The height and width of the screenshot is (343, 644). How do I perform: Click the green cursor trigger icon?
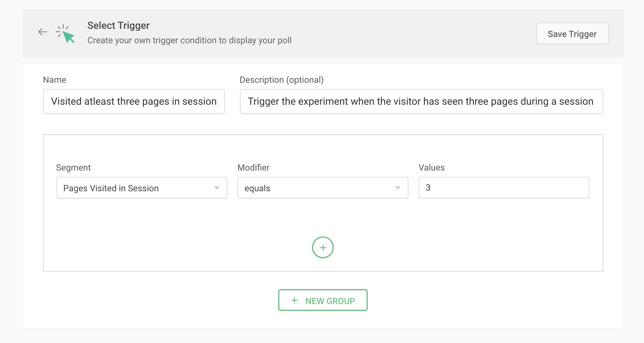(65, 34)
